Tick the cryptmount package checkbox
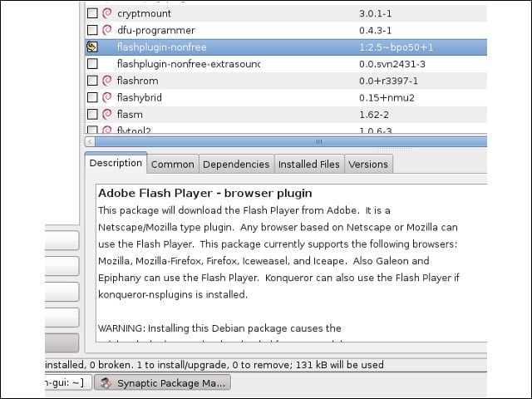 [x=92, y=13]
